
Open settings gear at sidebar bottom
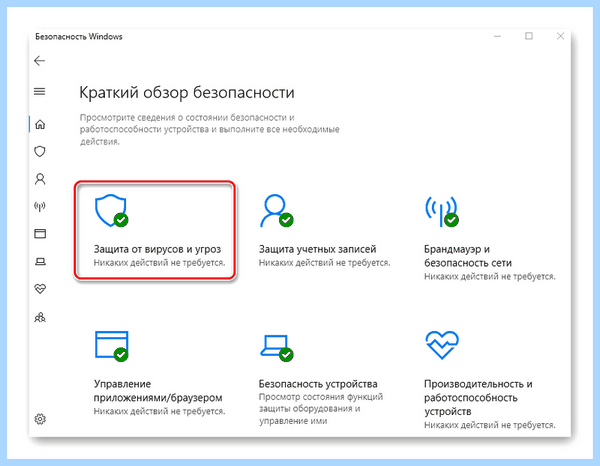click(x=40, y=419)
